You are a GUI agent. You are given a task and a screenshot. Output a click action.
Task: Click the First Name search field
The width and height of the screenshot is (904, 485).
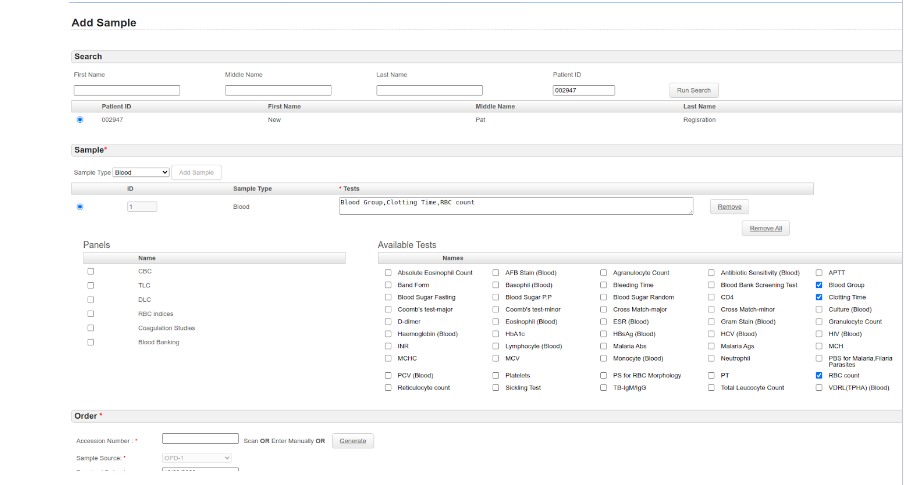[x=127, y=91]
